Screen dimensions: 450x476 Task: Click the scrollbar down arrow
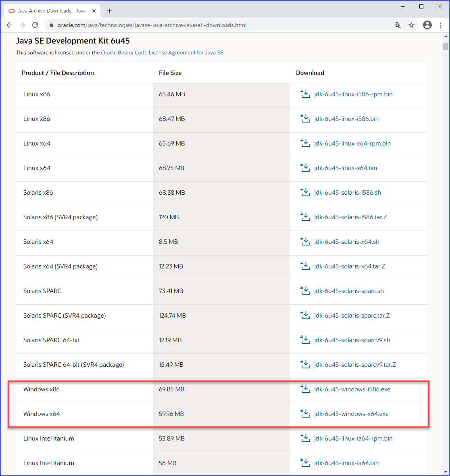(x=446, y=472)
